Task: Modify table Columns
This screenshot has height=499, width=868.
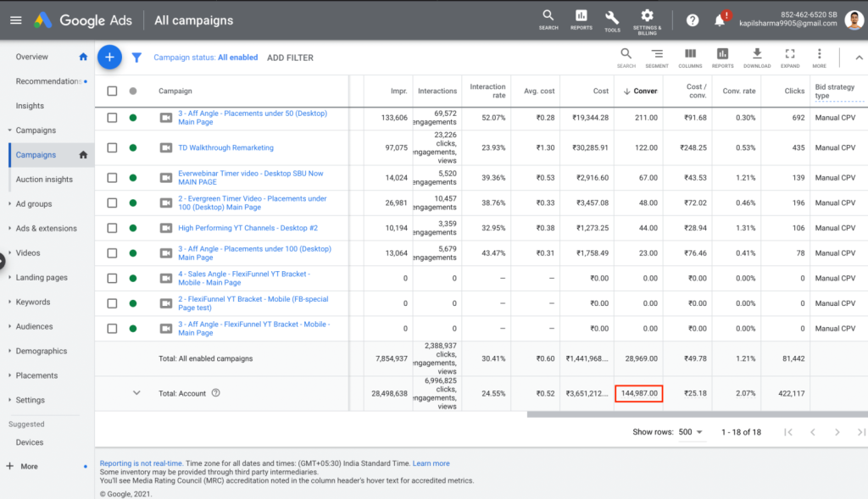Action: [x=690, y=58]
